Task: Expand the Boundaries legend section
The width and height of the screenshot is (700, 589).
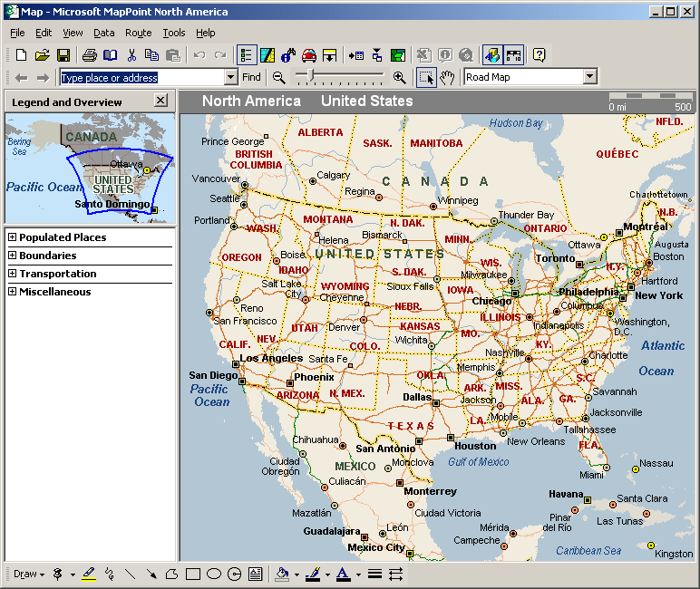Action: coord(12,256)
